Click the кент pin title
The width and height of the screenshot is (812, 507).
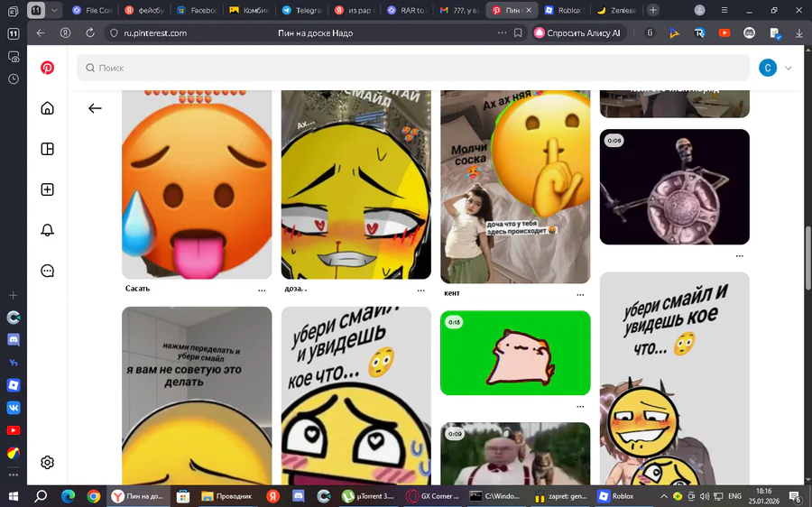pos(452,293)
